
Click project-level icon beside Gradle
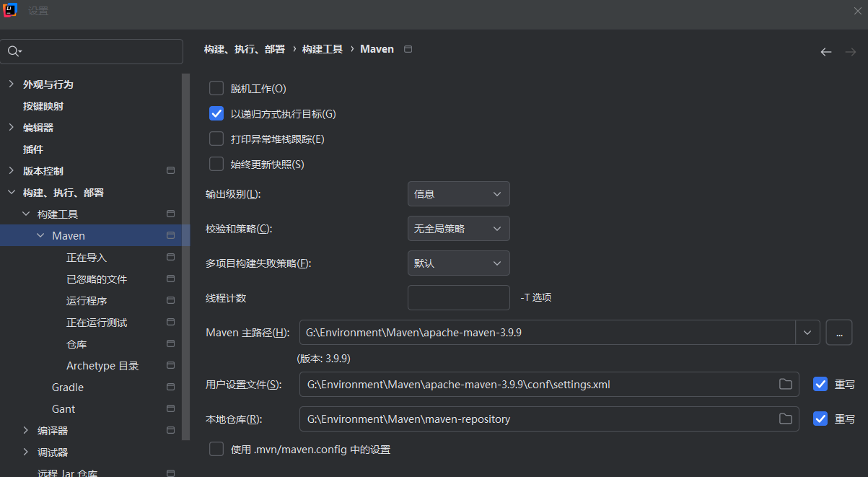[x=171, y=388]
